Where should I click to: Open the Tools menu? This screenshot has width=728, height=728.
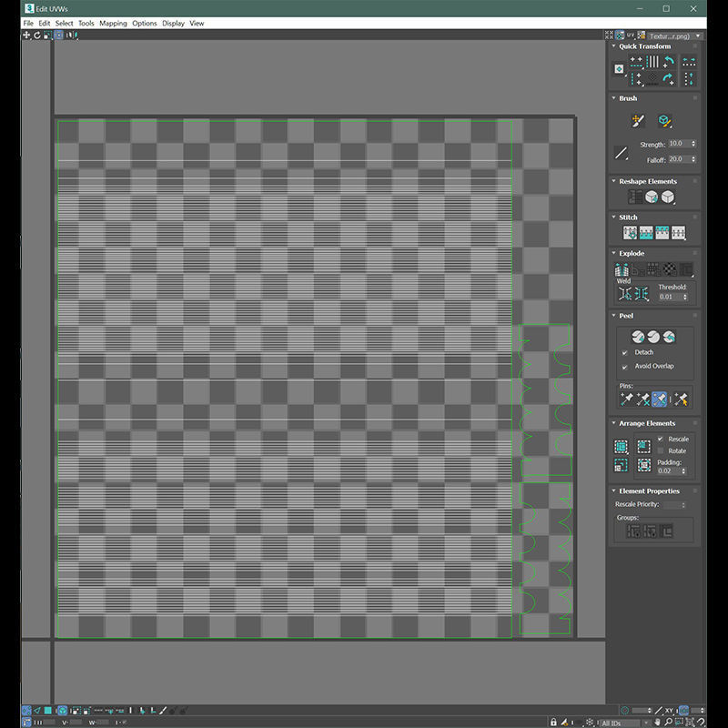pyautogui.click(x=86, y=23)
